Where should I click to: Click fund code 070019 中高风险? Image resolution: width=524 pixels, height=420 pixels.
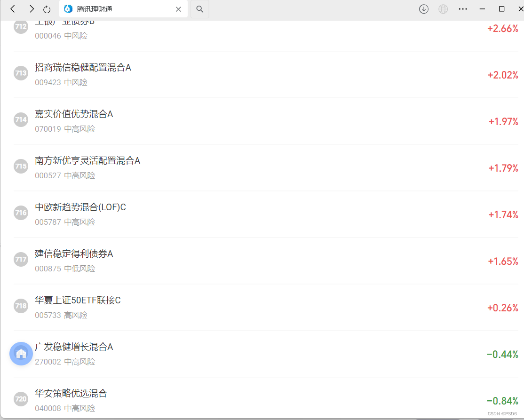(x=65, y=129)
